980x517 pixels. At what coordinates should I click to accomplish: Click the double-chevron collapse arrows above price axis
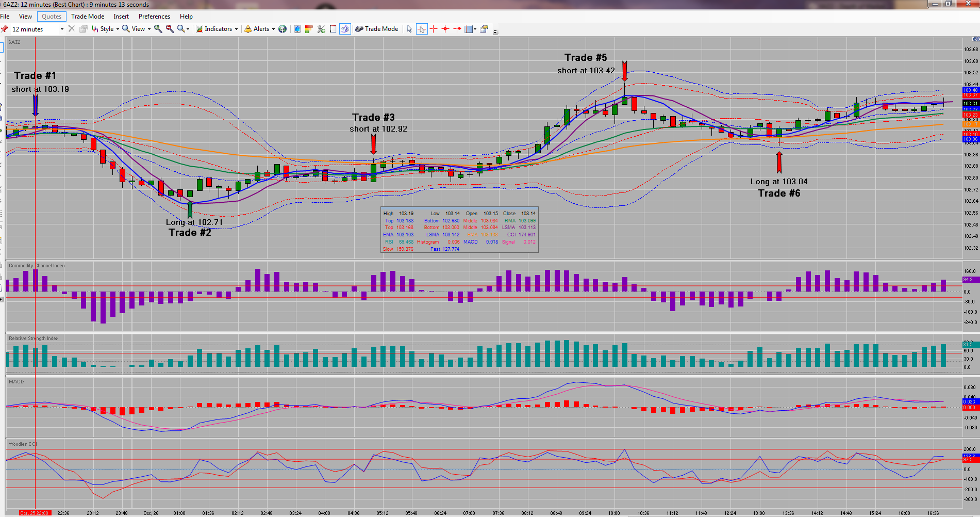pos(975,39)
